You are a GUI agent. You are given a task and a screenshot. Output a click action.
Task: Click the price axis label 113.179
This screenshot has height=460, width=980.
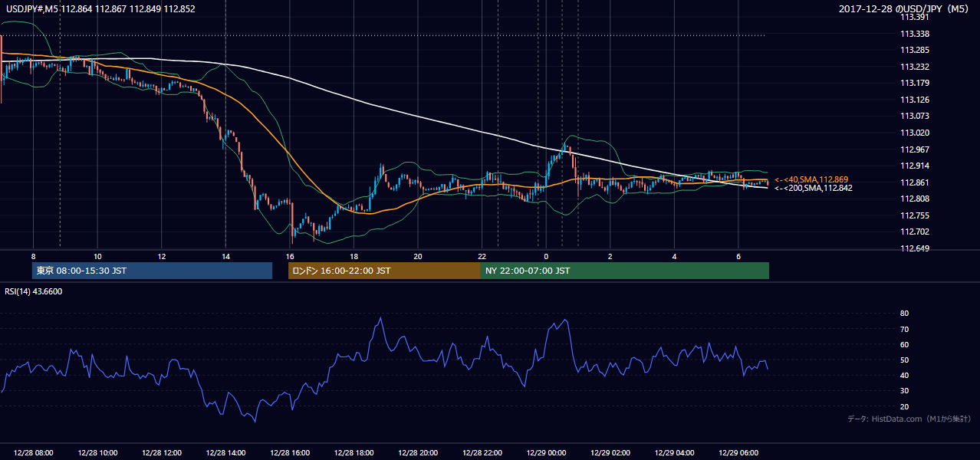click(x=914, y=83)
